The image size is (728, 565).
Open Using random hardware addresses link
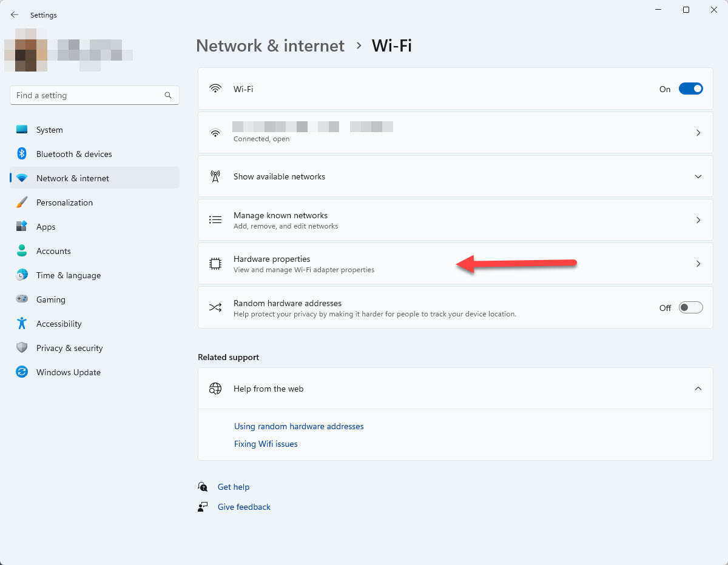[x=298, y=426]
